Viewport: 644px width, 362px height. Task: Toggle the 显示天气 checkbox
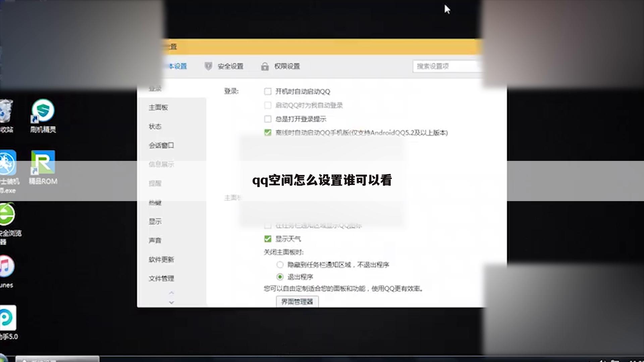268,239
